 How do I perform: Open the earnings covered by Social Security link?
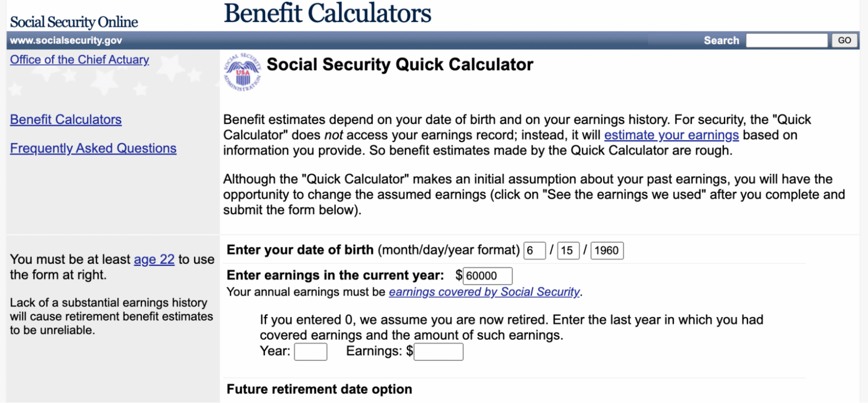484,292
